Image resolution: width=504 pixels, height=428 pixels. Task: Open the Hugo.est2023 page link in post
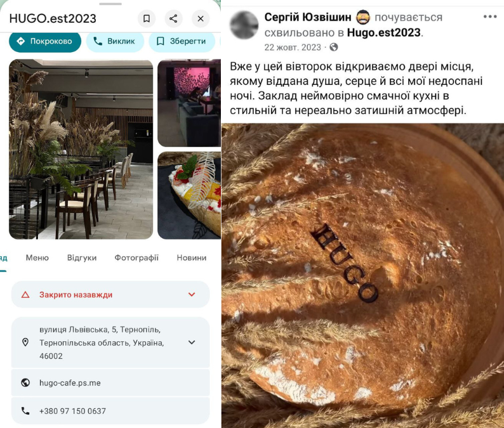click(x=384, y=32)
